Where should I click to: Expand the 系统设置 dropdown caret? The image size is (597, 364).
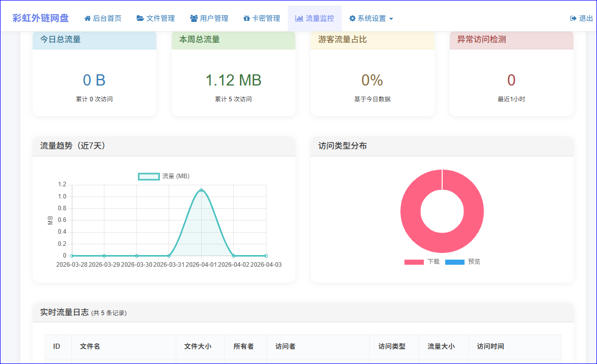coord(391,19)
